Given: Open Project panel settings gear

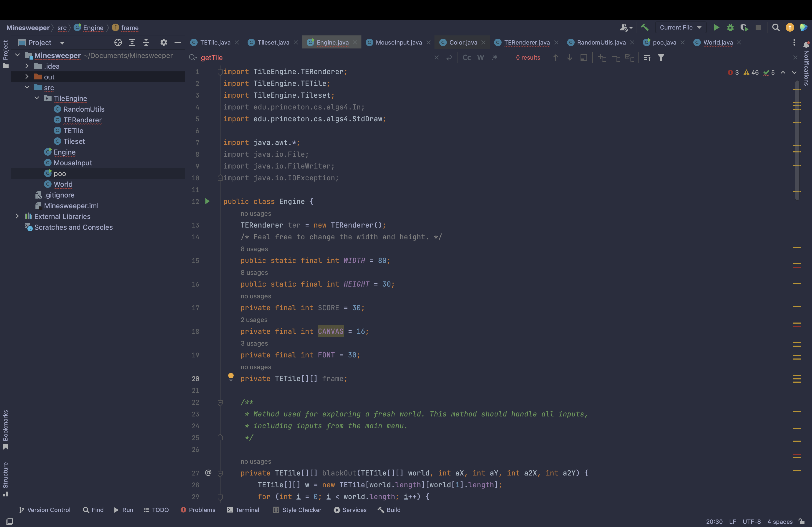Looking at the screenshot, I should click(x=164, y=42).
